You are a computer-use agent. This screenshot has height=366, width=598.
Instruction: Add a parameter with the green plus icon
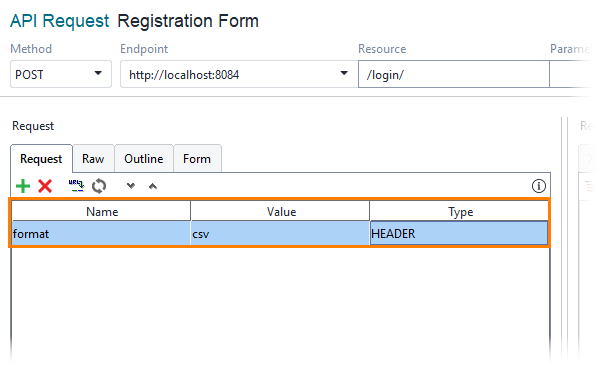click(23, 186)
